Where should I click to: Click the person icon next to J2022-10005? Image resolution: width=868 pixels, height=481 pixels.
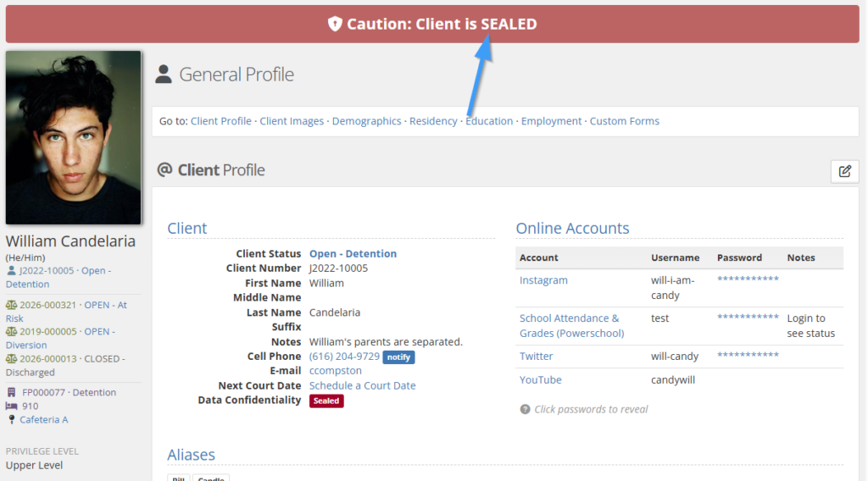[x=11, y=271]
